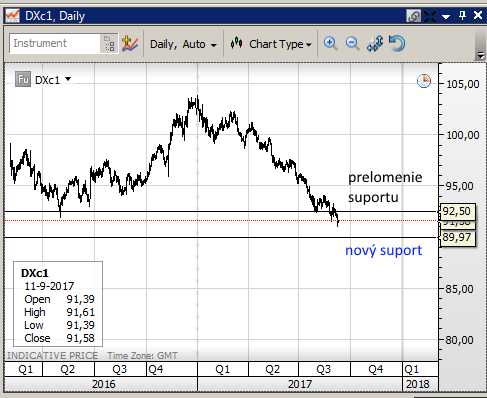Toggle the pin window icon
Screen dimensions: 487x398
(x=462, y=15)
